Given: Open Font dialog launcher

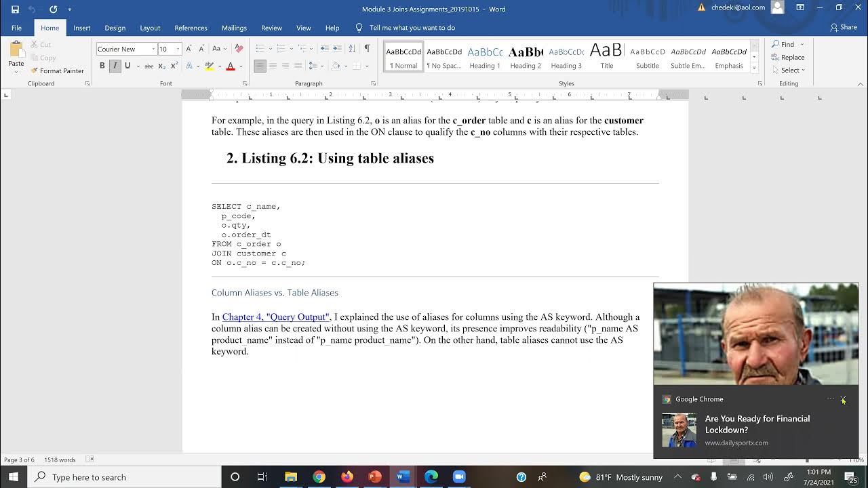Looking at the screenshot, I should click(x=245, y=83).
